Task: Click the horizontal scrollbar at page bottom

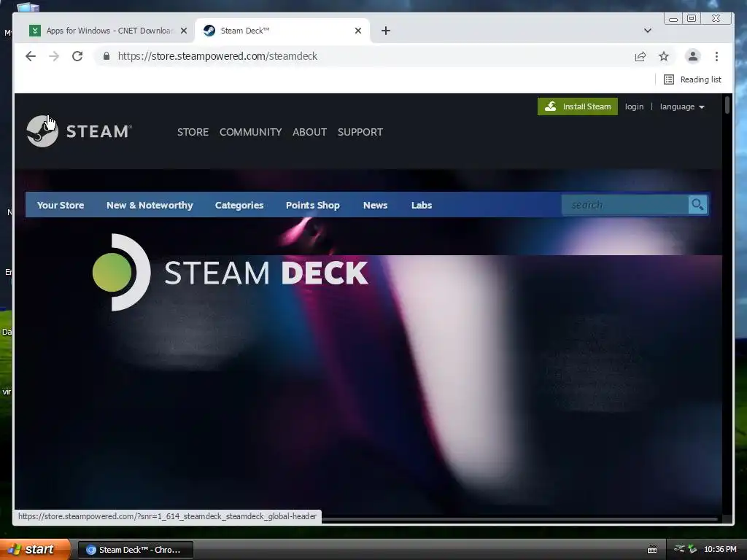Action: tap(519, 519)
